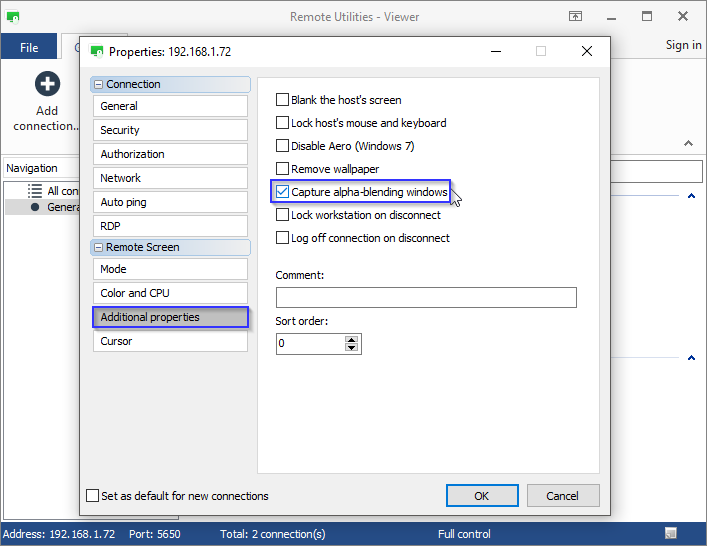707x546 pixels.
Task: Collapse the Connection section
Action: 99,85
